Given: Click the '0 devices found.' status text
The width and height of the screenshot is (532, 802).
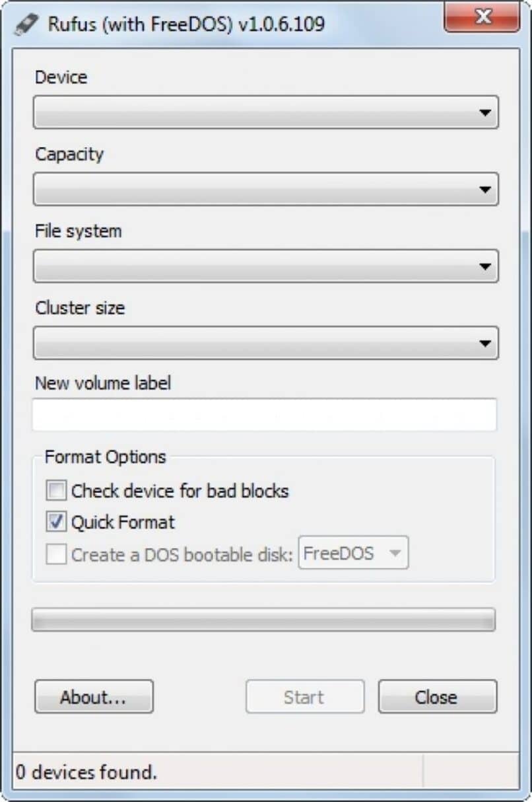Looking at the screenshot, I should pos(86,772).
